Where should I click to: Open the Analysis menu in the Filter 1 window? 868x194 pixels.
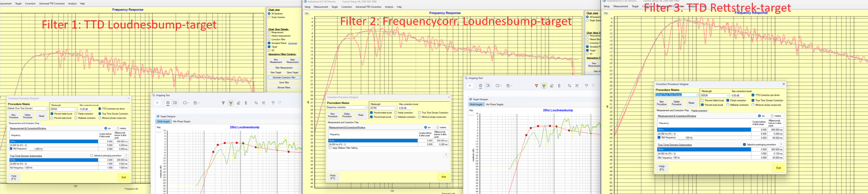72,4
